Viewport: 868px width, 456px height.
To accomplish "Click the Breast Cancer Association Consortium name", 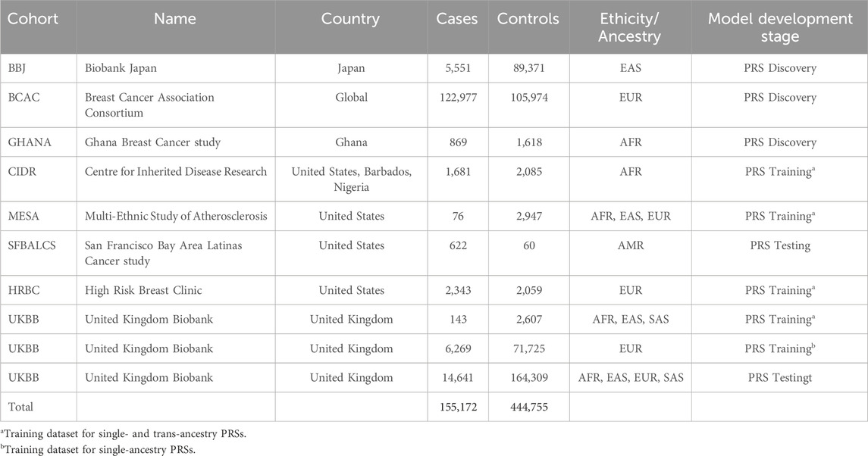I will point(149,105).
